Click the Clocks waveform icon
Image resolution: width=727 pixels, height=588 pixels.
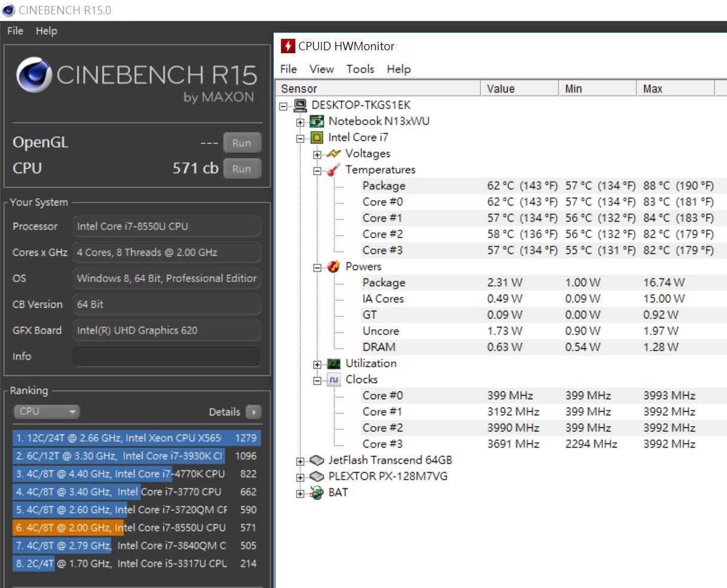[x=334, y=380]
